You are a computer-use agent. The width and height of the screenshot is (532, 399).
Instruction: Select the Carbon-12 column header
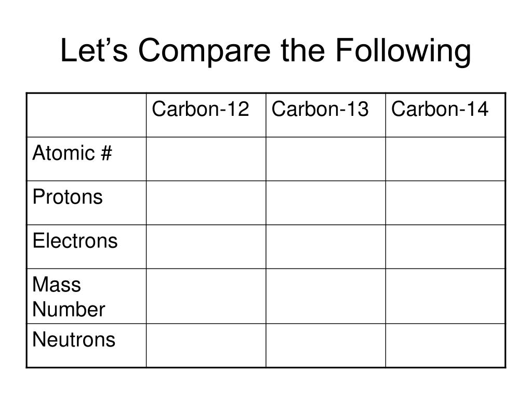pyautogui.click(x=201, y=109)
